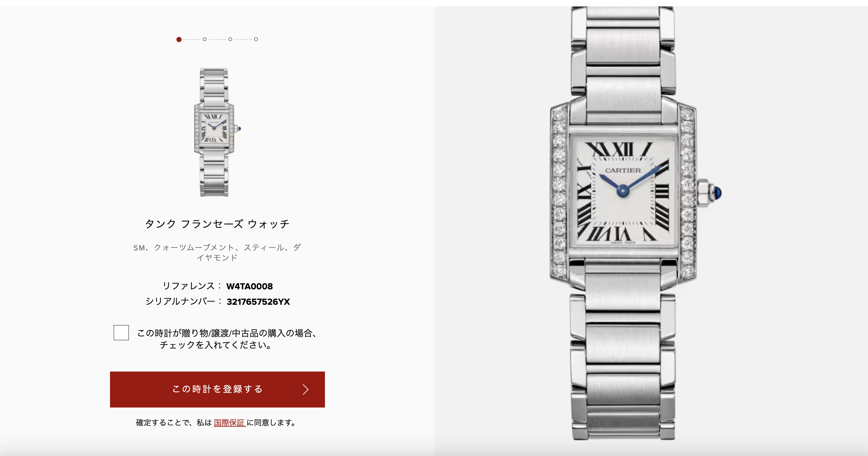The height and width of the screenshot is (456, 868).
Task: Click the この時計を登録する register button
Action: click(217, 390)
